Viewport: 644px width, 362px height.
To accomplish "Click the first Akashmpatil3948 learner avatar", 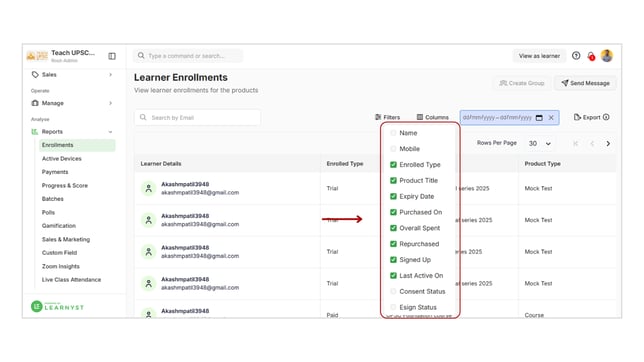I will [x=149, y=188].
